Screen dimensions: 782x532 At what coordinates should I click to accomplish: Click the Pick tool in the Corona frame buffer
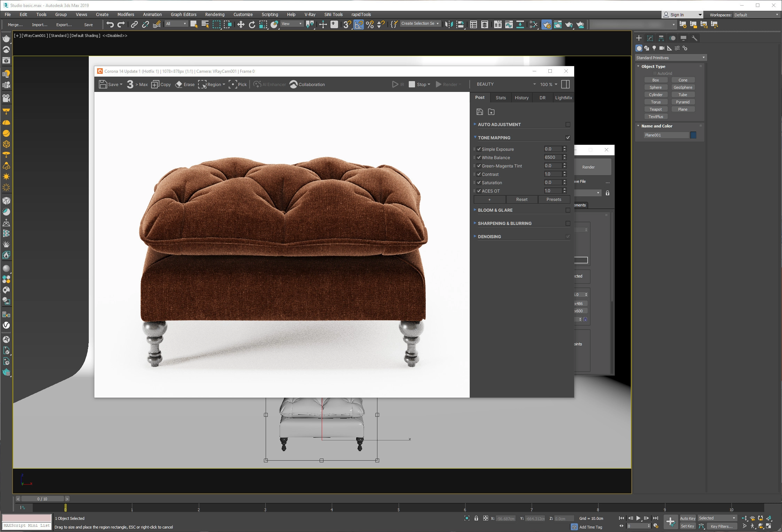pyautogui.click(x=238, y=84)
